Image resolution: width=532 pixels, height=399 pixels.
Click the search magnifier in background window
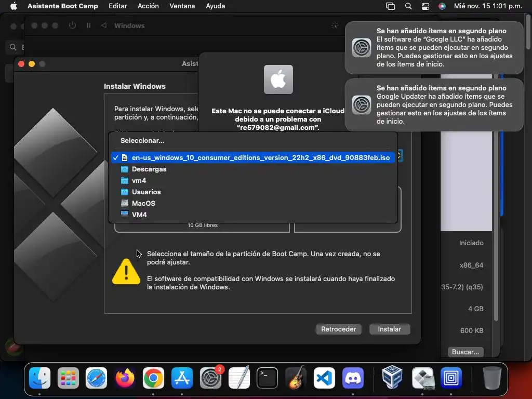[13, 47]
